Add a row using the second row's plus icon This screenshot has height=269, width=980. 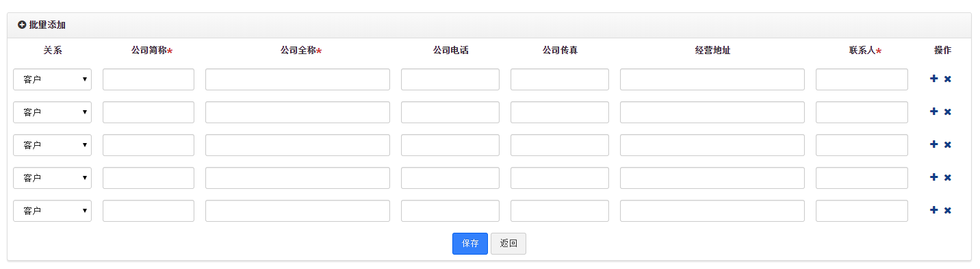click(x=933, y=112)
